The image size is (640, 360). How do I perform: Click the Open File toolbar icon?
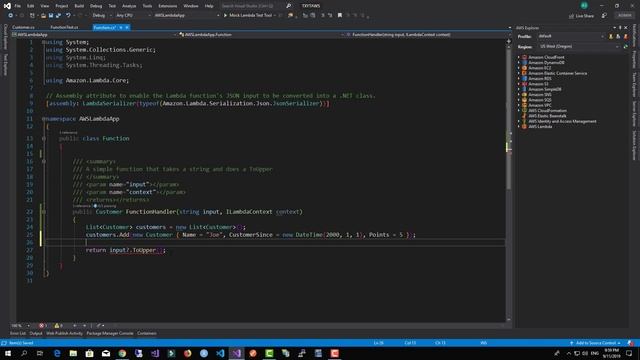(x=43, y=16)
